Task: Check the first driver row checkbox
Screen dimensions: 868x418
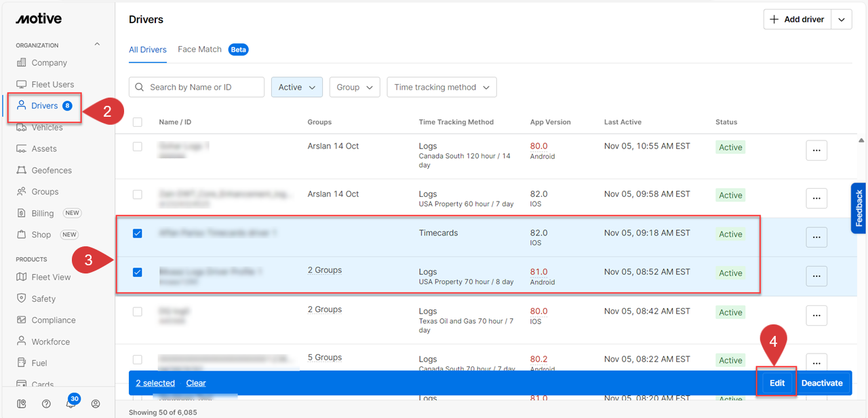Action: tap(138, 147)
